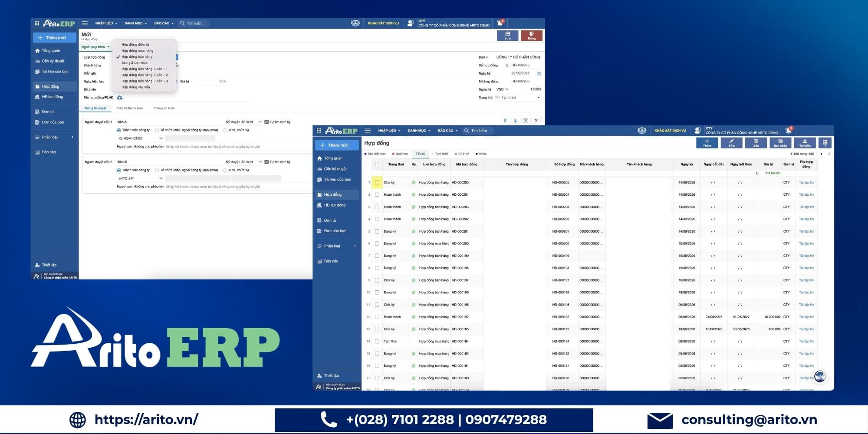
Task: Click the Tìm kiếm search field in the contract list window
Action: [479, 131]
